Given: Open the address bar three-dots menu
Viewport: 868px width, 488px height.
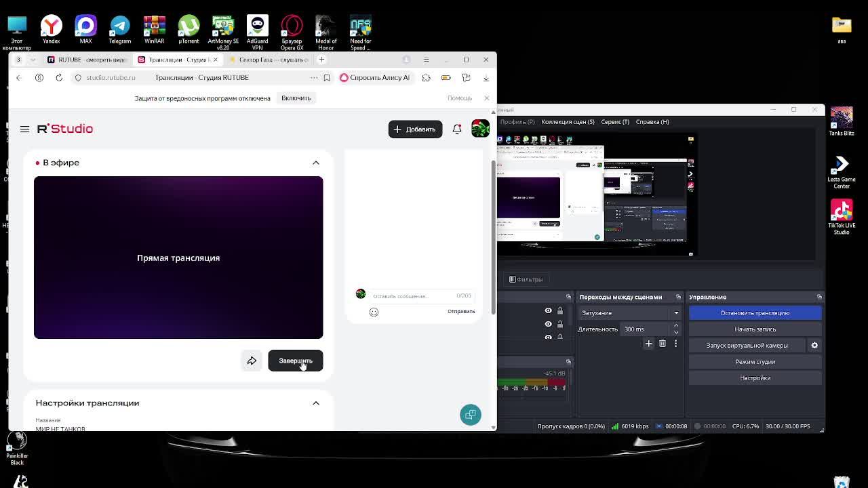Looking at the screenshot, I should [314, 78].
